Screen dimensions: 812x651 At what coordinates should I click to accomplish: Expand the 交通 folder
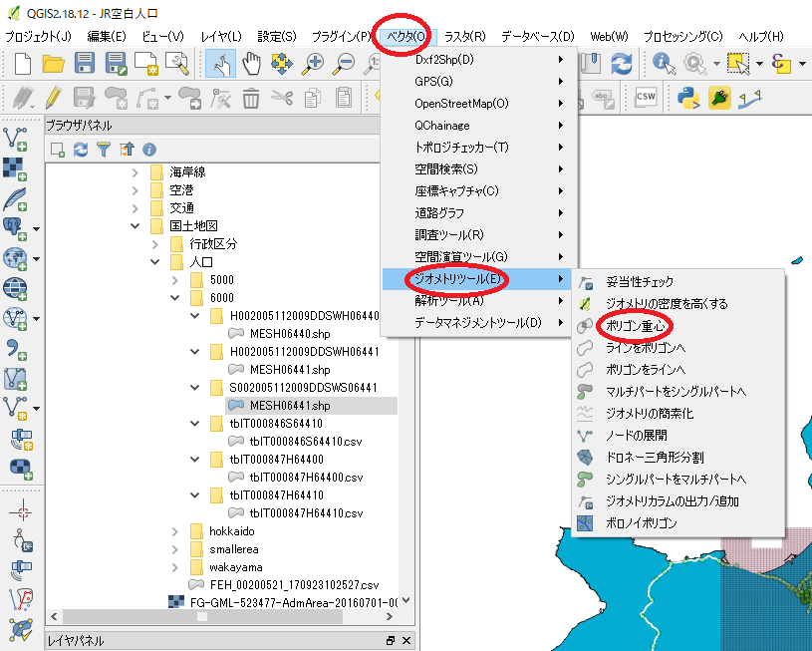pyautogui.click(x=135, y=208)
